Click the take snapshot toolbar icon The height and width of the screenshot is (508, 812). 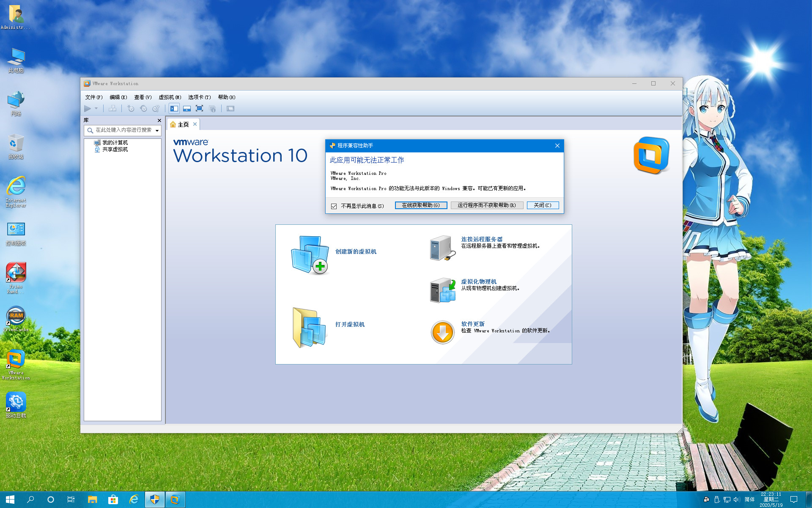click(x=131, y=109)
